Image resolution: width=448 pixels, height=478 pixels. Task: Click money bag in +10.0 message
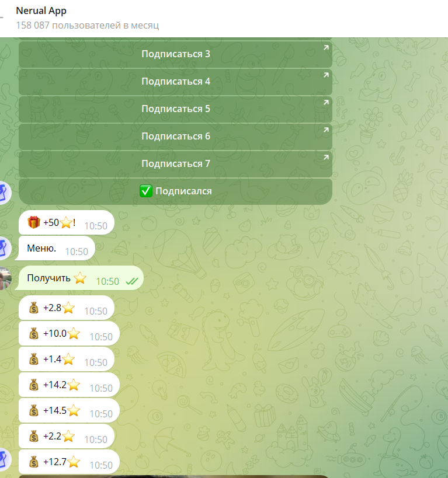[34, 334]
